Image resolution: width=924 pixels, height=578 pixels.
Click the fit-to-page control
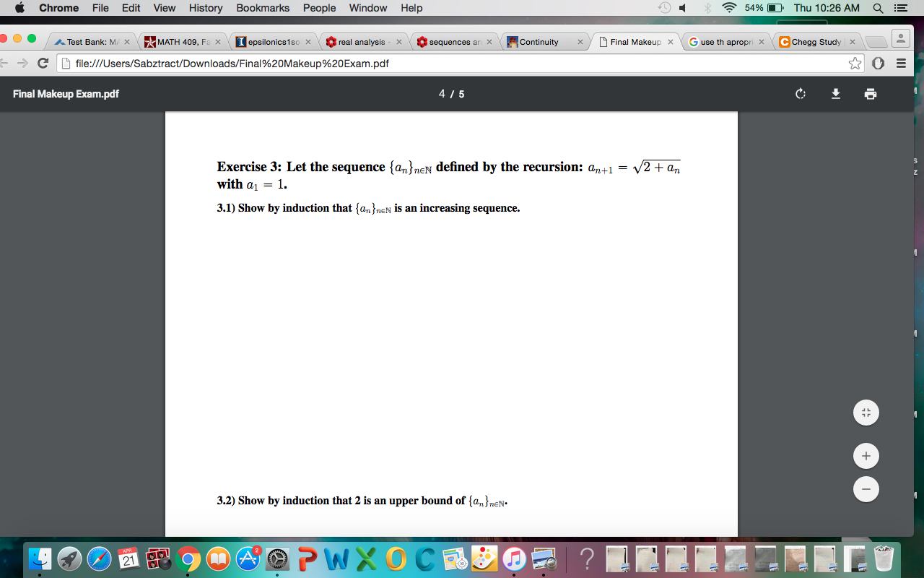(x=866, y=413)
